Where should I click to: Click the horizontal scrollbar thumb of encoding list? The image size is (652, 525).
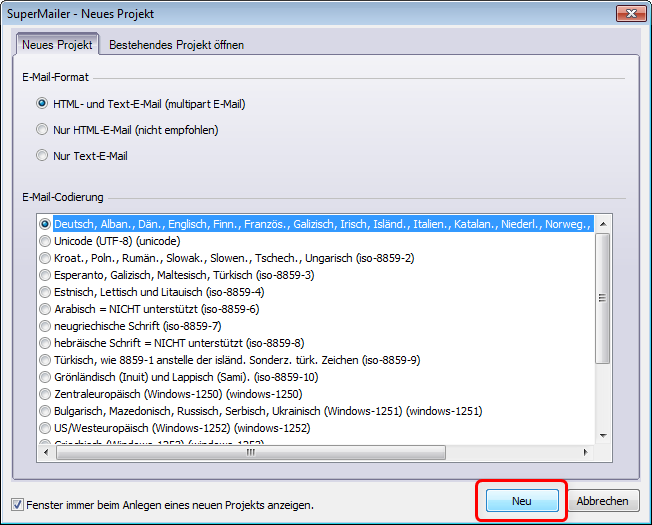click(x=251, y=452)
